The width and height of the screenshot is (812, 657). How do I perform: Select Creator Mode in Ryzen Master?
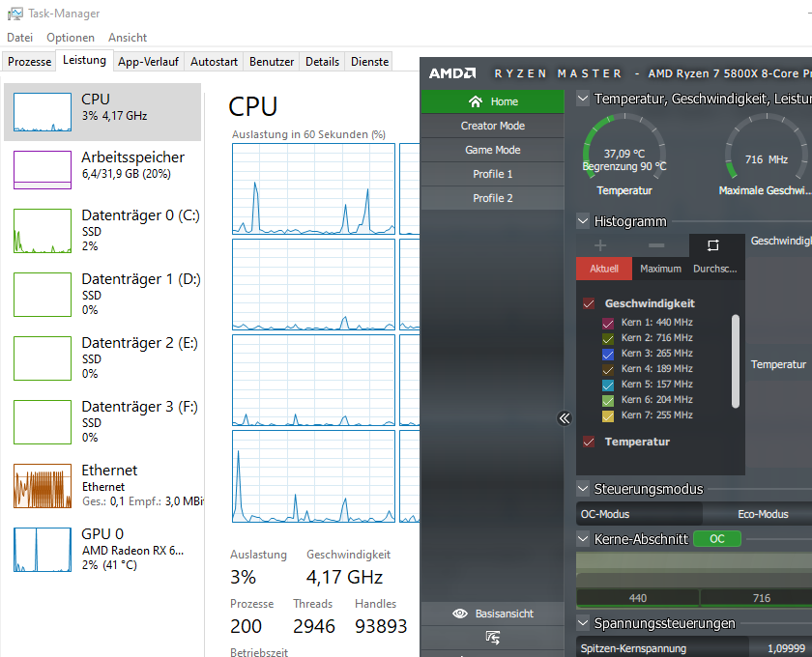(x=492, y=126)
